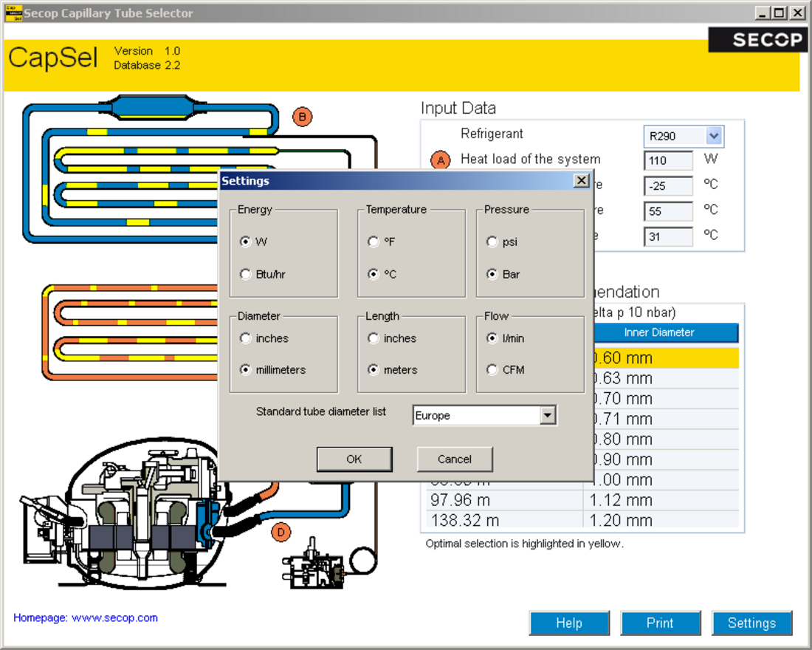The width and height of the screenshot is (812, 650).
Task: Click the circled A marker icon
Action: 441,160
